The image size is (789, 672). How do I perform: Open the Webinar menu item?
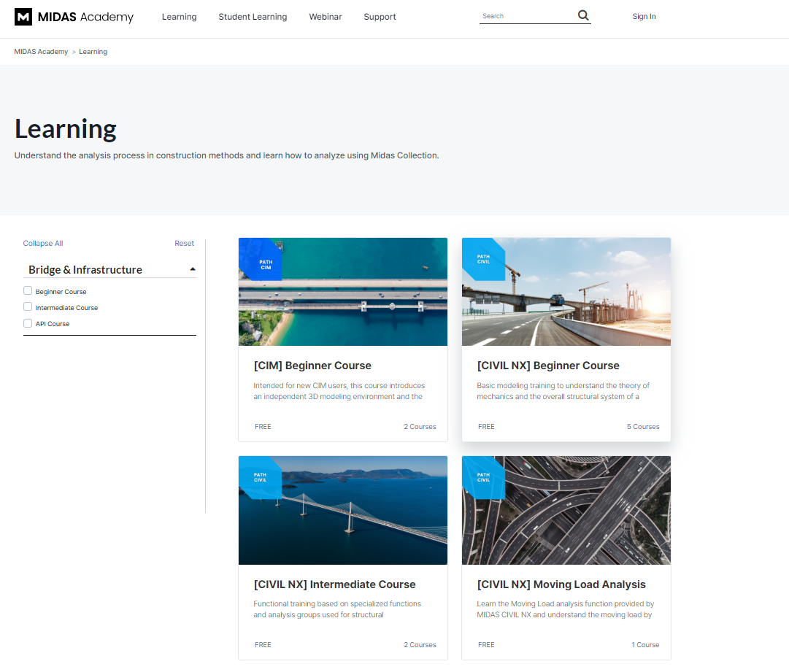pyautogui.click(x=325, y=17)
